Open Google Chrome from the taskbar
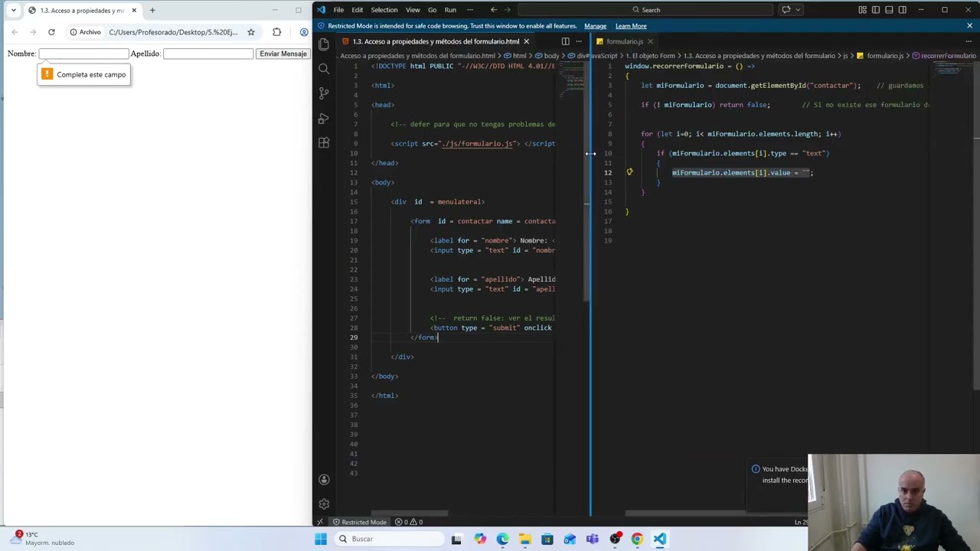This screenshot has height=551, width=980. click(637, 539)
